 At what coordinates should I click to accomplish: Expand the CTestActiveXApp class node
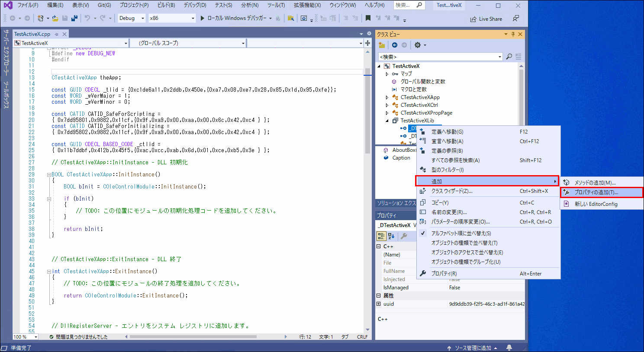tap(387, 97)
